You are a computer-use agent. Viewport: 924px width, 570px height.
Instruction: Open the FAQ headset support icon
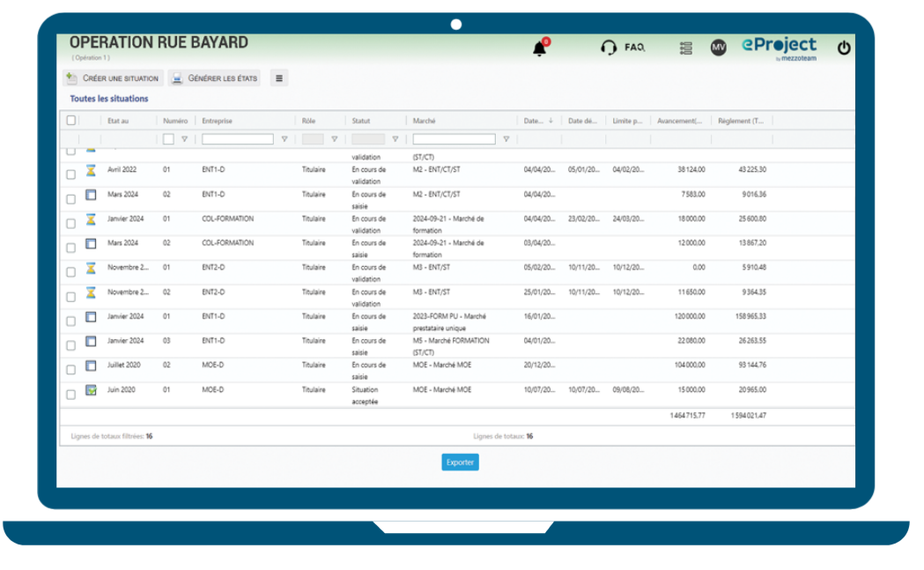608,48
